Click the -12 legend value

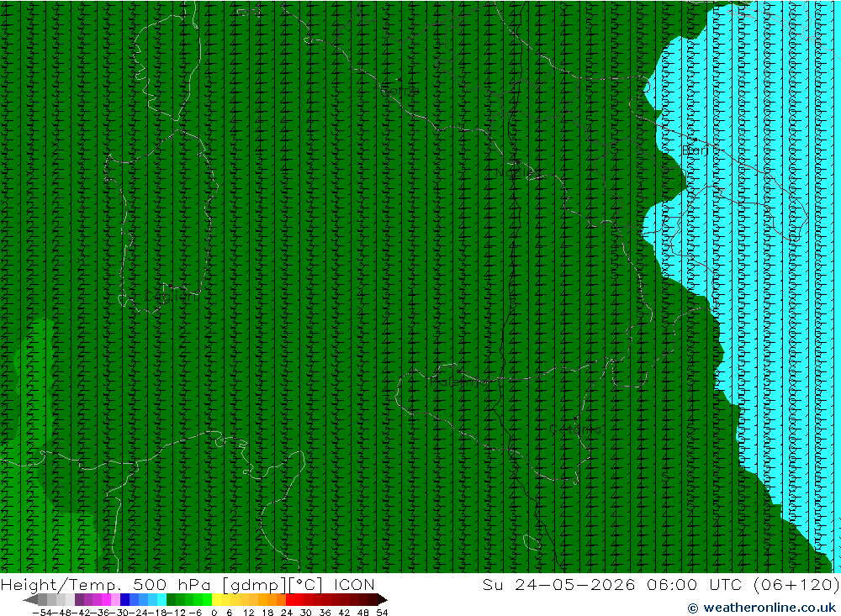tap(176, 613)
